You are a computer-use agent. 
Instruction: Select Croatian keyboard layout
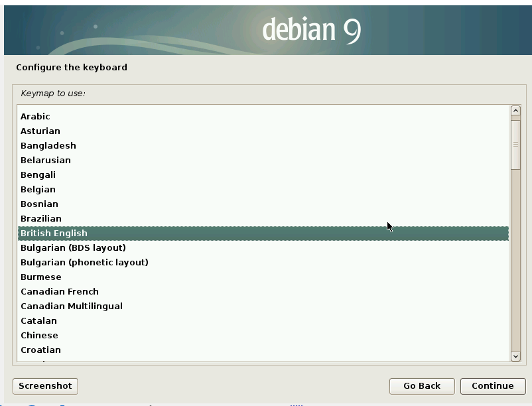40,350
